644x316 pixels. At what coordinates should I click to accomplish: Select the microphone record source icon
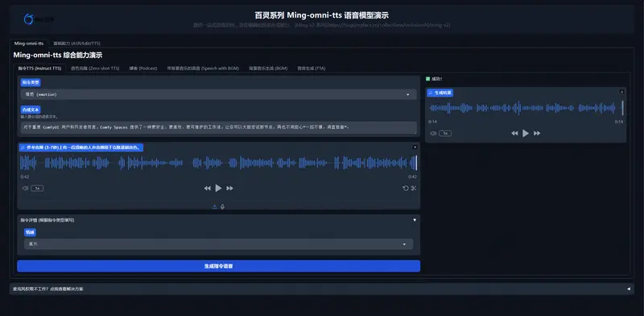click(x=223, y=206)
